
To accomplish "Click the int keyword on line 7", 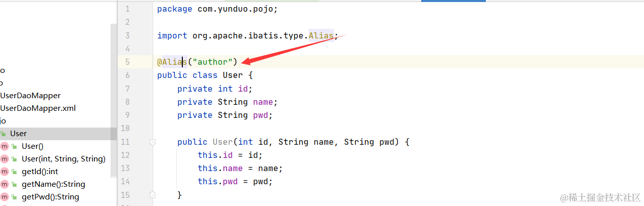I will (225, 89).
